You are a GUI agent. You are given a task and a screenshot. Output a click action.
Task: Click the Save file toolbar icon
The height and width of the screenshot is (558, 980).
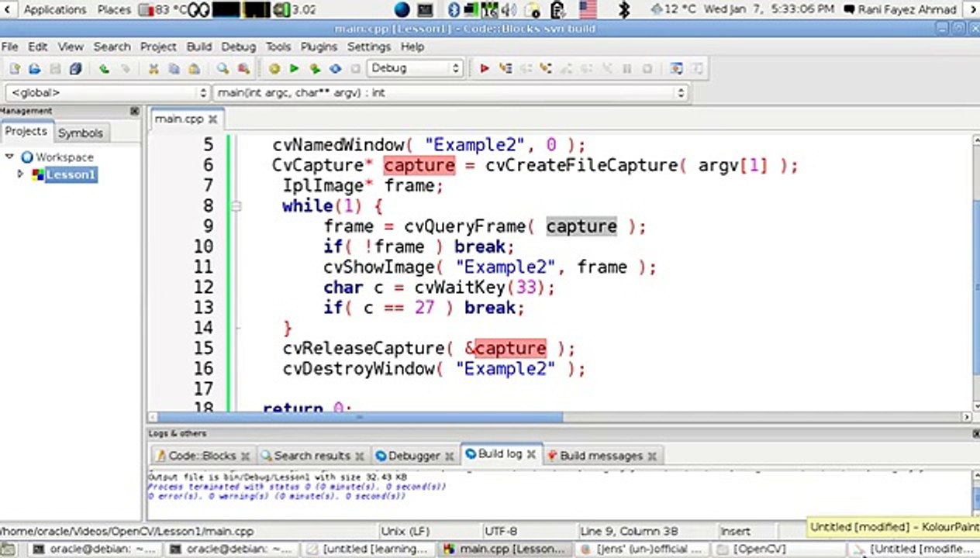(55, 68)
